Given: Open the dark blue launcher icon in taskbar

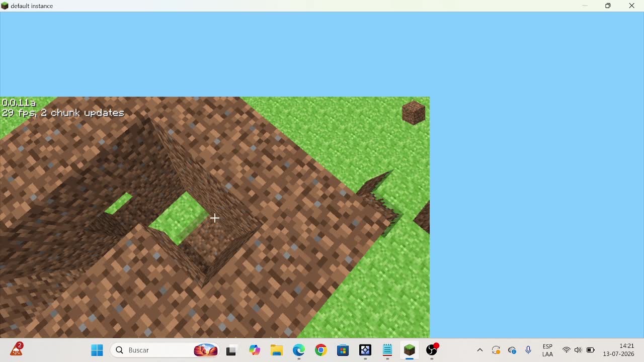Looking at the screenshot, I should tap(365, 350).
